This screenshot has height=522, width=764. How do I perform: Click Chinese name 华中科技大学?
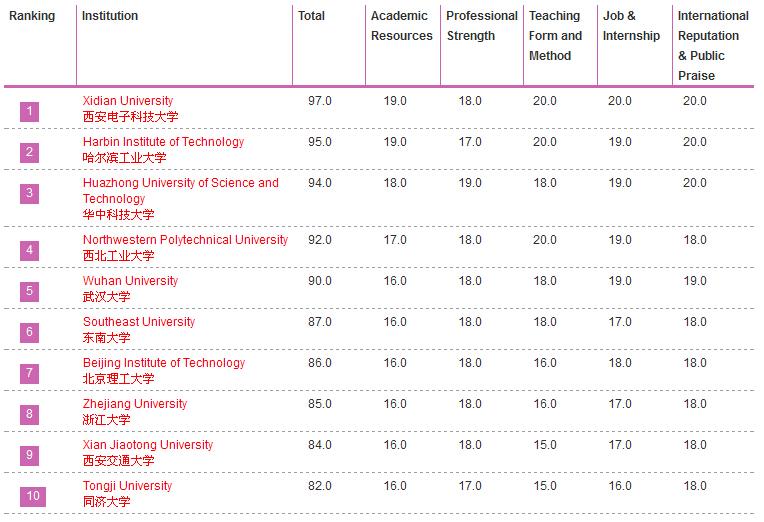[118, 214]
